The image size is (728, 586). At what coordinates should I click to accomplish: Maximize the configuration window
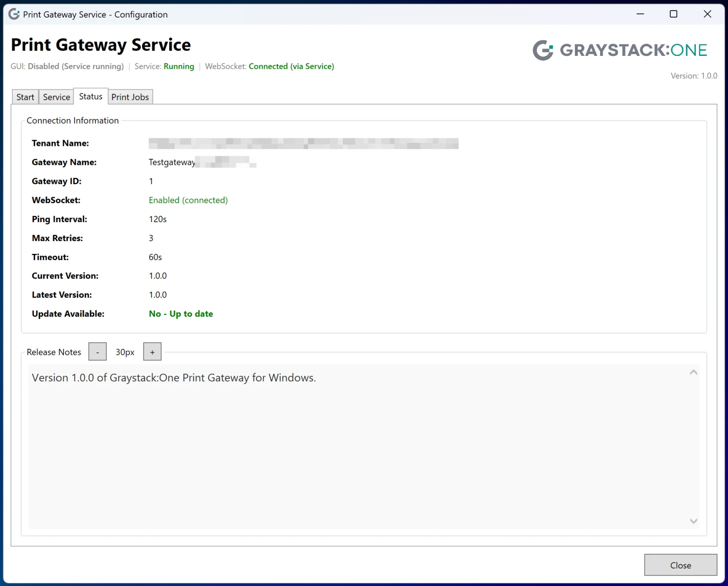pyautogui.click(x=673, y=14)
